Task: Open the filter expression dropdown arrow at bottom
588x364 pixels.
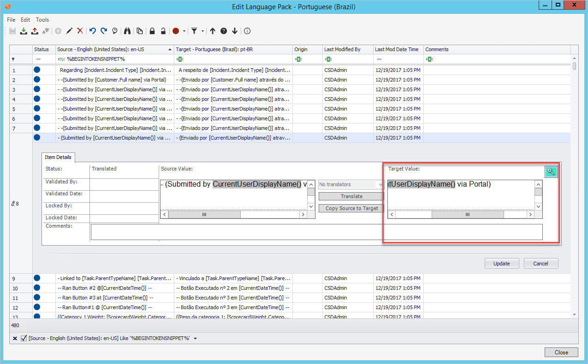Action: [196, 339]
